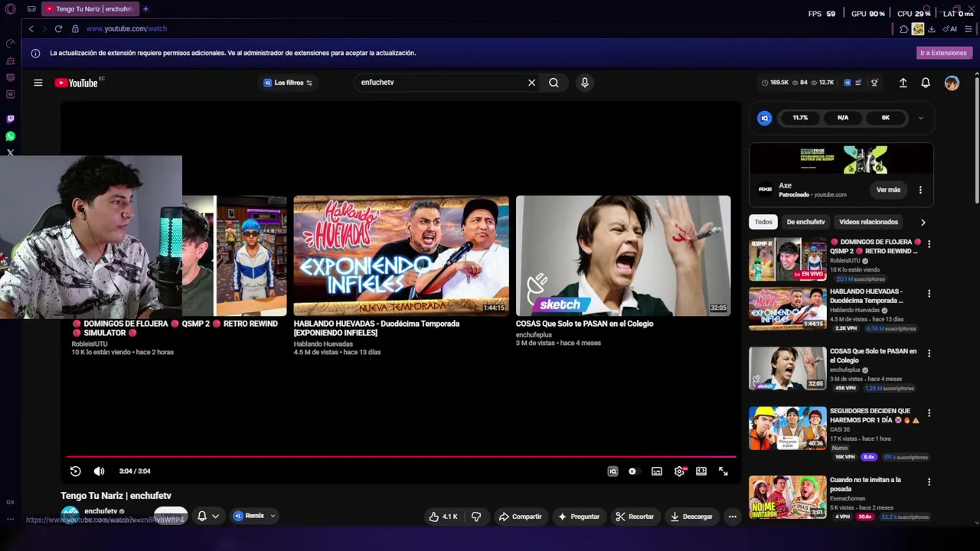Open Axe ad options menu
The image size is (980, 551).
tap(920, 190)
